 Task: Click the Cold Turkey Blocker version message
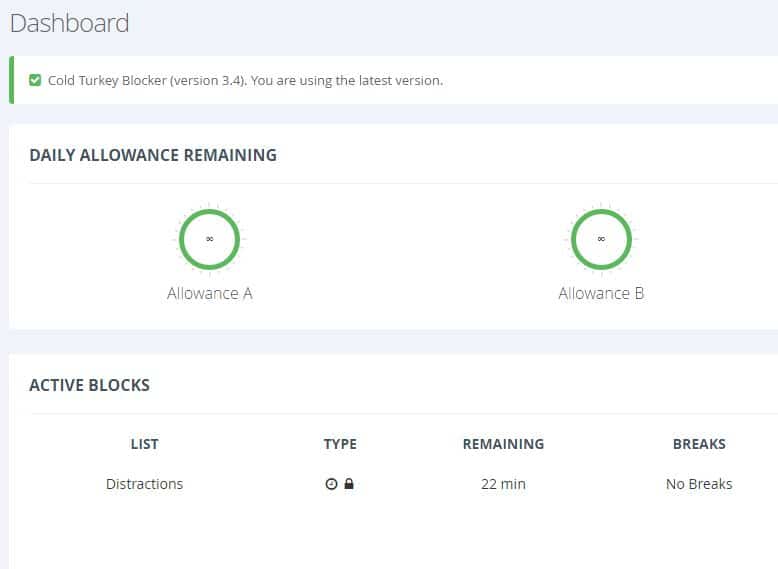click(245, 80)
